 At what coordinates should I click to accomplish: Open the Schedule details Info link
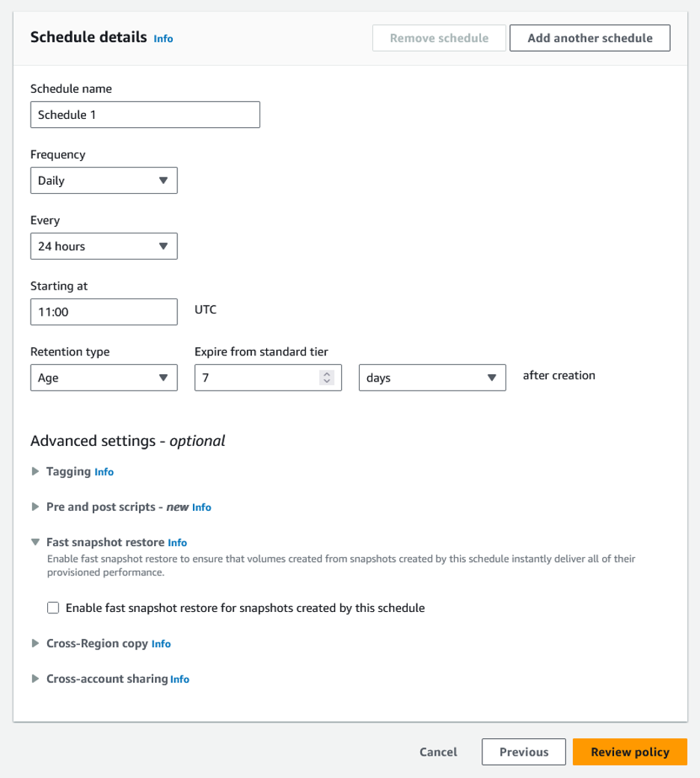[x=163, y=38]
